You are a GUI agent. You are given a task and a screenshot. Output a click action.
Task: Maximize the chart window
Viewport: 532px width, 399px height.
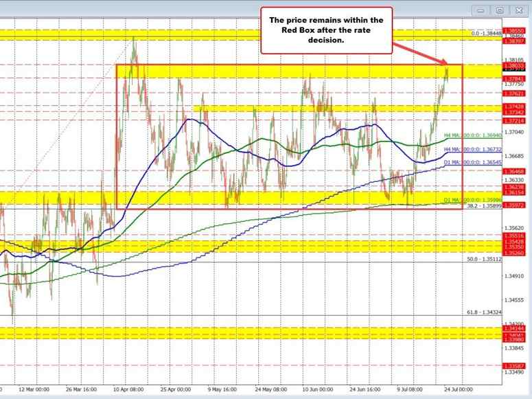tap(500, 10)
